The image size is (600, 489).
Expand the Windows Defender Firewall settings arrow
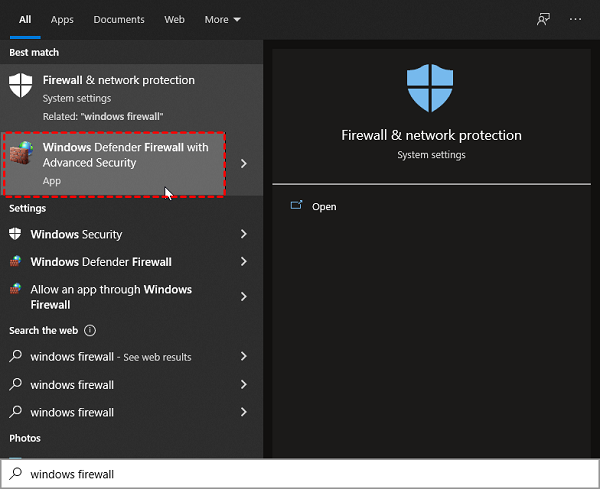pos(244,261)
